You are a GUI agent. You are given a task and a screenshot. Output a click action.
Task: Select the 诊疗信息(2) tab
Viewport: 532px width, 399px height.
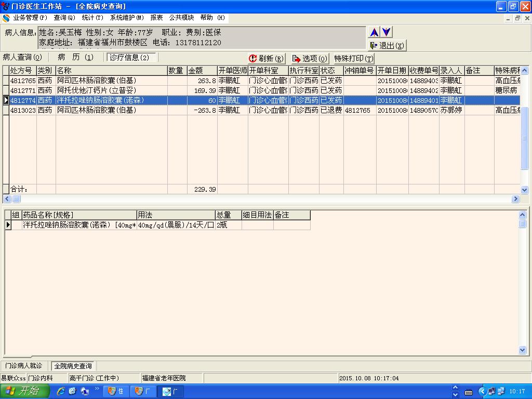point(131,57)
